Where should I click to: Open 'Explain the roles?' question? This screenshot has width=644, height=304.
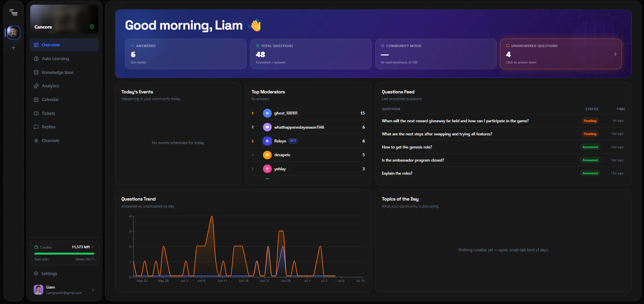point(397,173)
